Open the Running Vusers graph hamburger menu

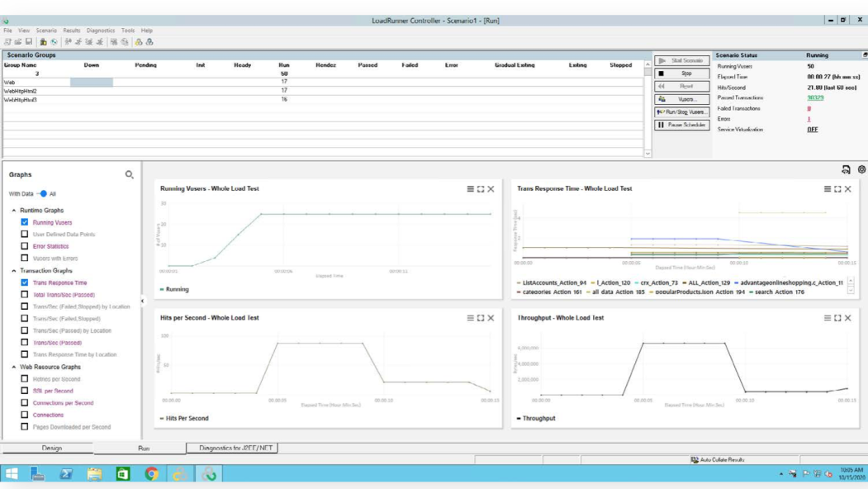click(471, 189)
